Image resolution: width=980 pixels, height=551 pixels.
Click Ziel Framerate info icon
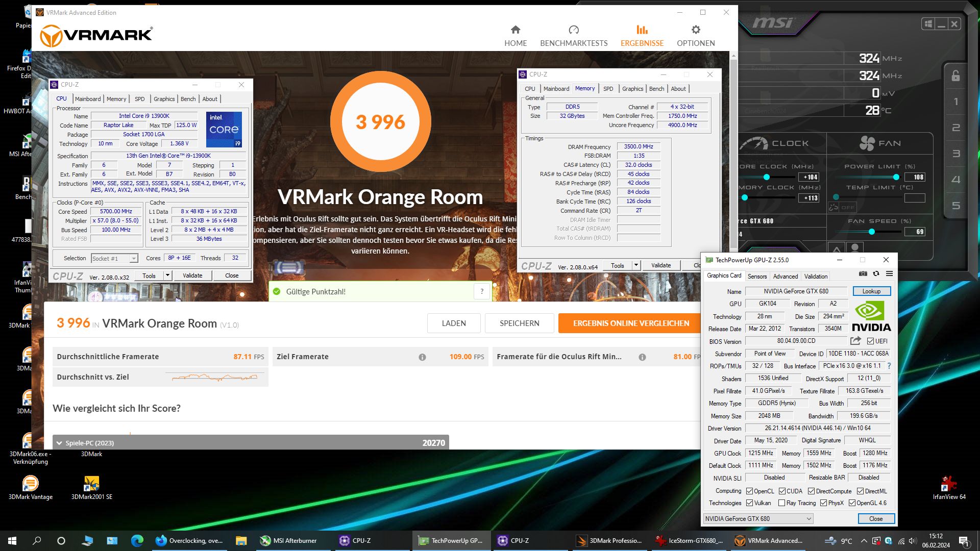[x=422, y=357]
